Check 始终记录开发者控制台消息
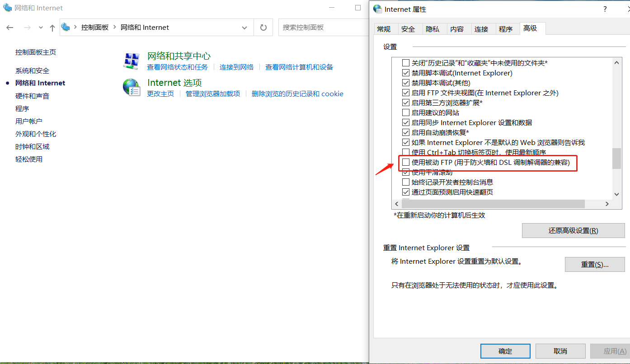 point(406,182)
